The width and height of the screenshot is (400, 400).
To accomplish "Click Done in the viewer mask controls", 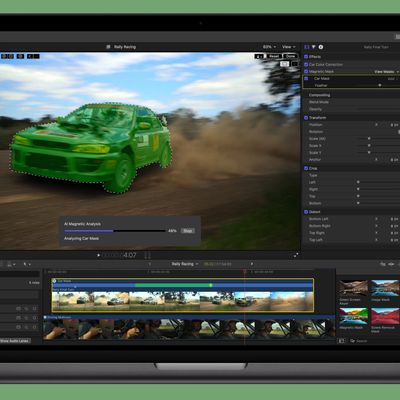I will pyautogui.click(x=290, y=56).
